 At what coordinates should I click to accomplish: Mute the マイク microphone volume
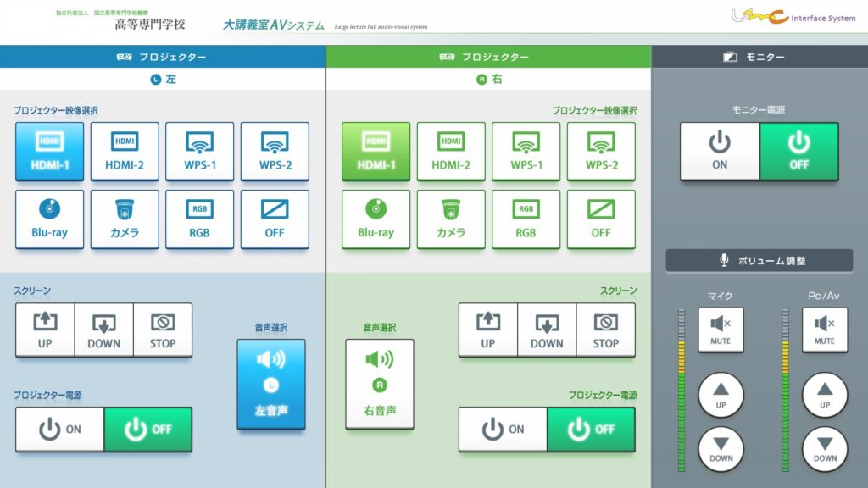[721, 330]
